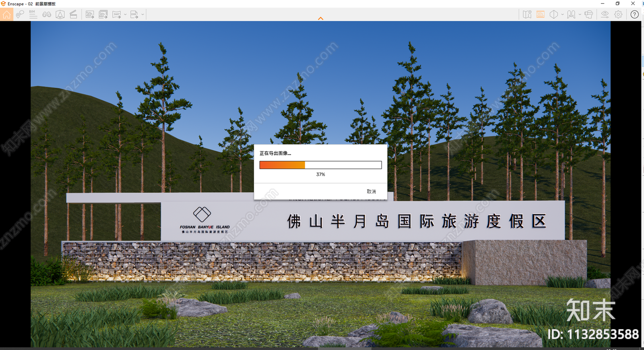Open the video editor clapperboard icon
The height and width of the screenshot is (350, 644).
(x=73, y=14)
